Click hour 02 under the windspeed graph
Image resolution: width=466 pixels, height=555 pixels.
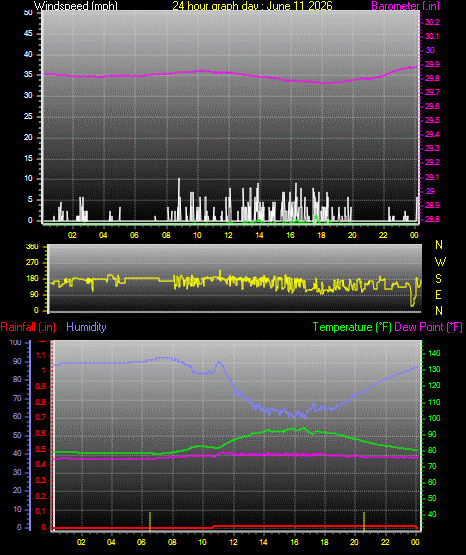pyautogui.click(x=72, y=235)
